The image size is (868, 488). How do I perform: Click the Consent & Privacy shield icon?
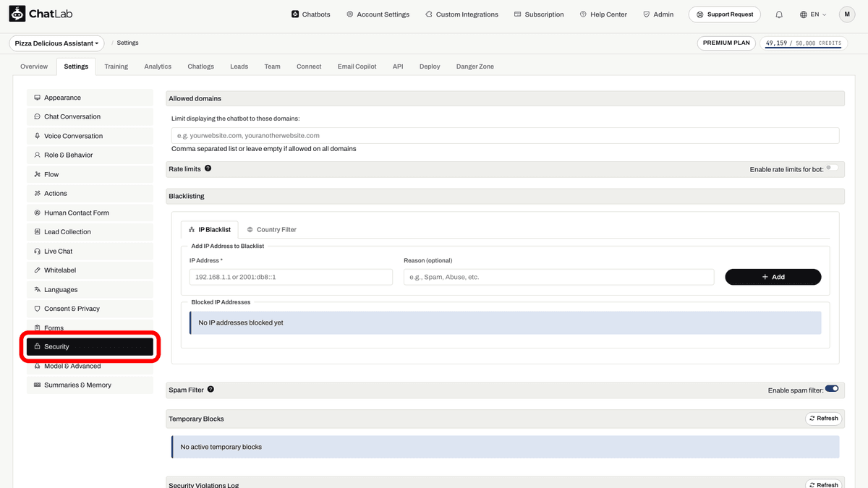click(37, 309)
